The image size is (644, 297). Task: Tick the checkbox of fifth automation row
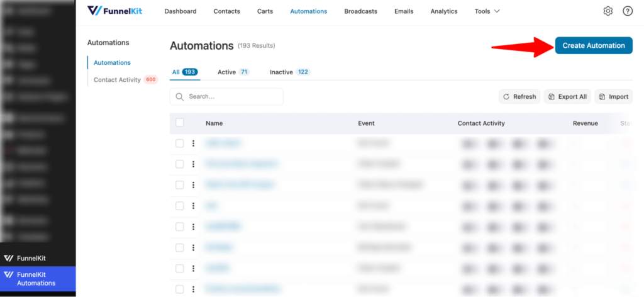[179, 227]
